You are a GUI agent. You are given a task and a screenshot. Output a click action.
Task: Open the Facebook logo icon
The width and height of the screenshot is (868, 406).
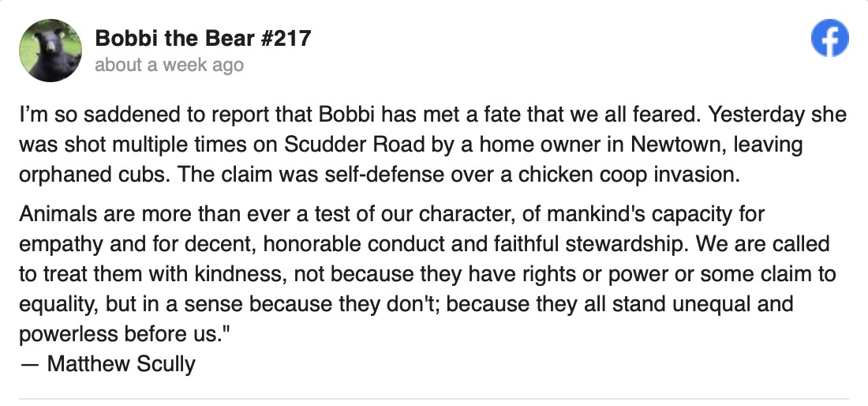(x=829, y=38)
